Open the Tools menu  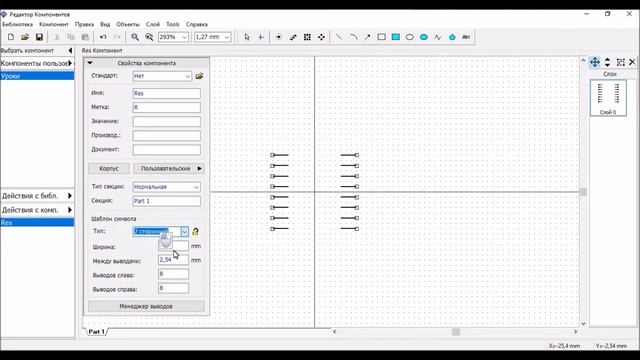(x=173, y=24)
